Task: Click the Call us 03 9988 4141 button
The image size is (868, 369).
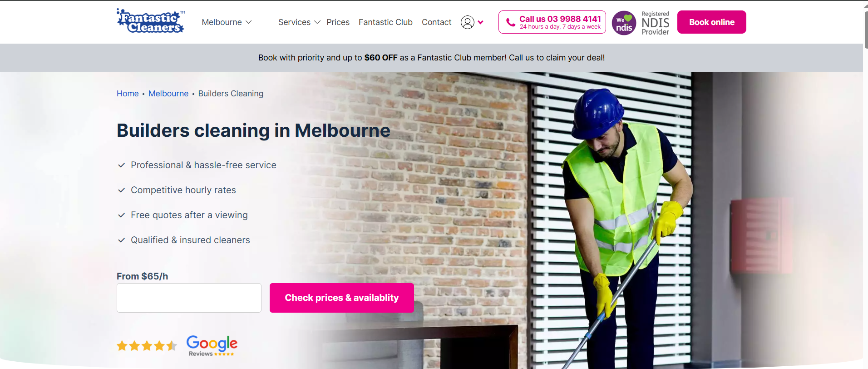Action: coord(552,22)
